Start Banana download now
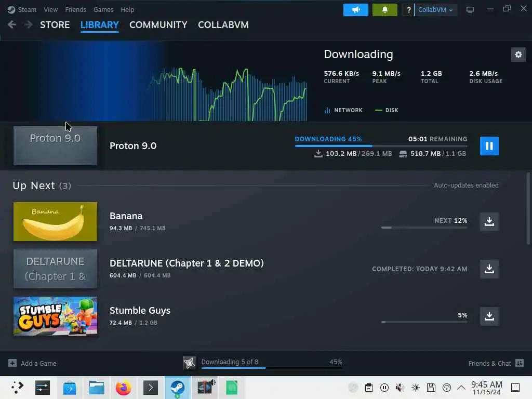 click(x=489, y=221)
